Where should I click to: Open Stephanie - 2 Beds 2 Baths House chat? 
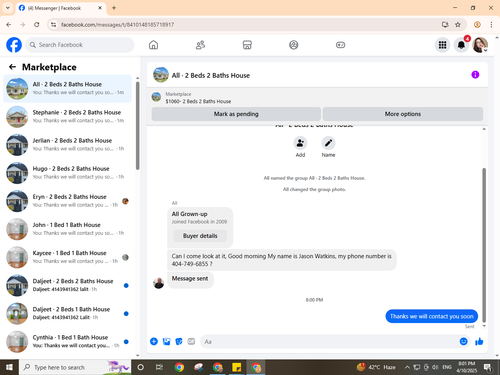point(67,117)
